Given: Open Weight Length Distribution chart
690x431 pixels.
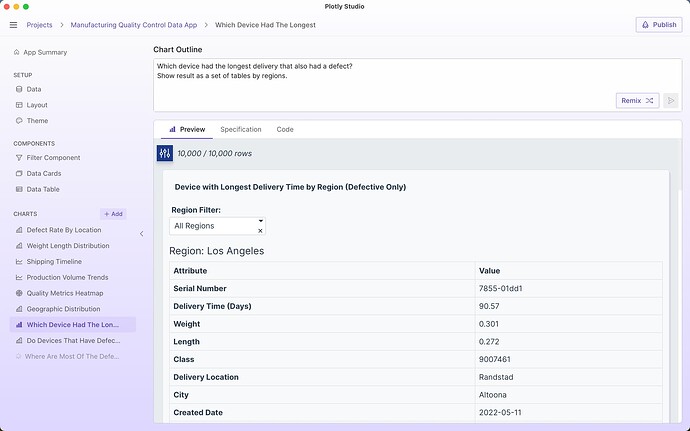Looking at the screenshot, I should tap(68, 246).
